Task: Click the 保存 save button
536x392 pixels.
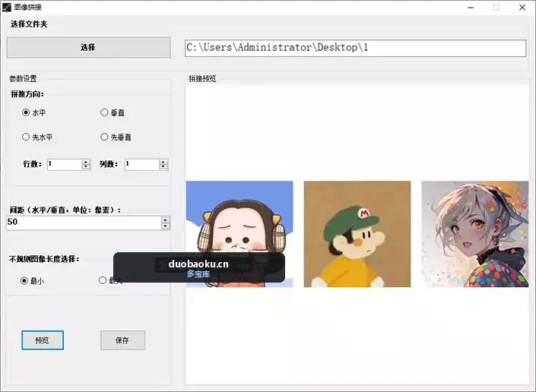Action: click(x=122, y=340)
